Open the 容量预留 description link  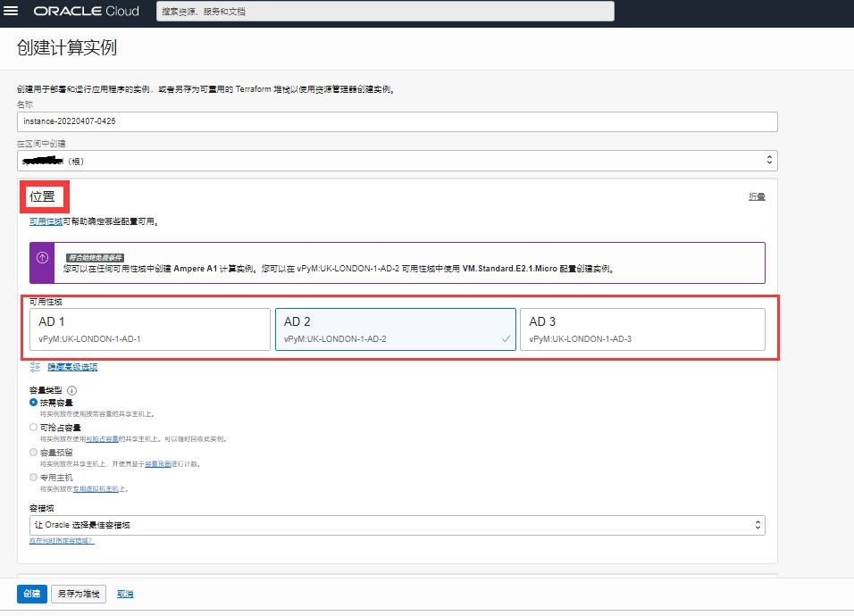[158, 464]
